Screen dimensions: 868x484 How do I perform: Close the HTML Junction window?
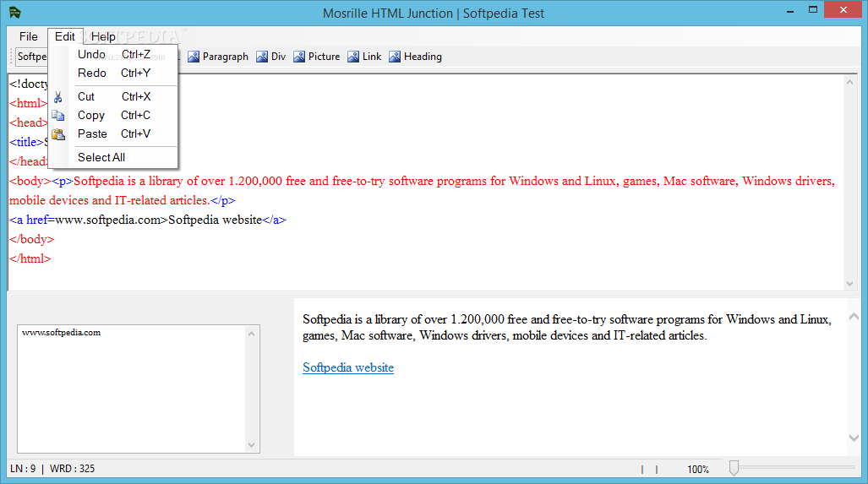tap(843, 9)
